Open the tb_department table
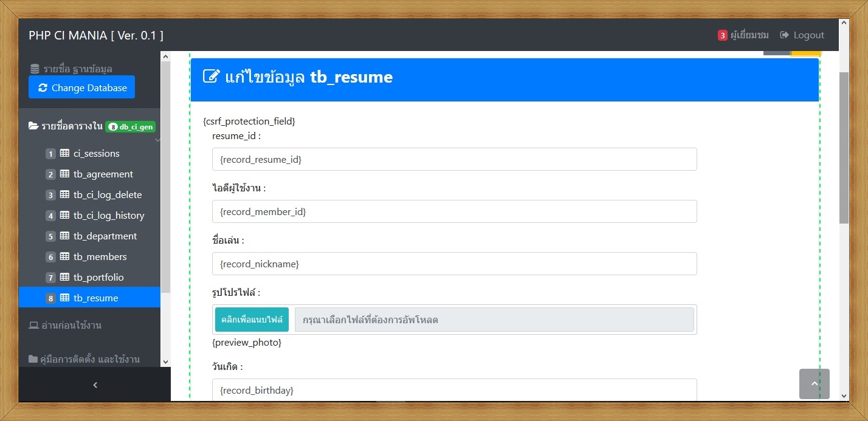 point(105,236)
